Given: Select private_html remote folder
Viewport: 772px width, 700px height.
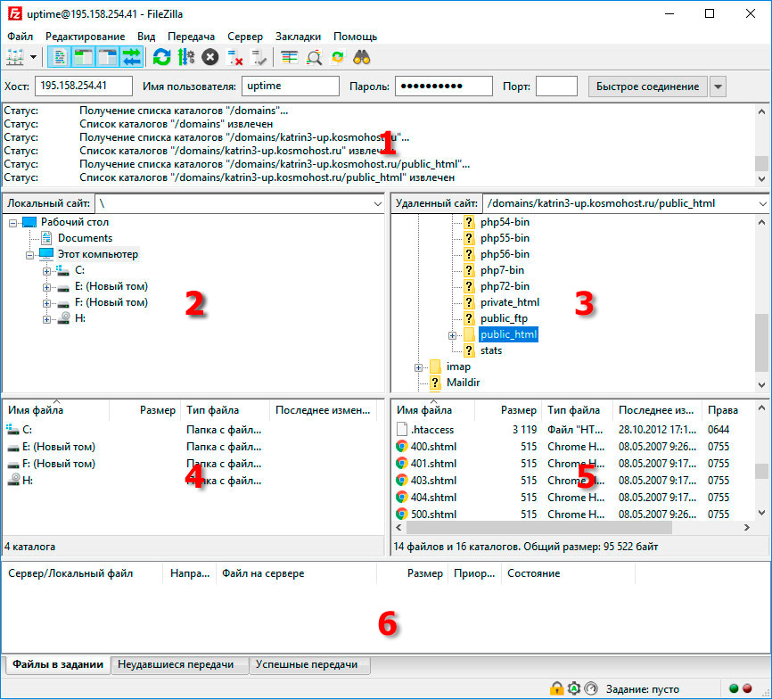Looking at the screenshot, I should (510, 302).
